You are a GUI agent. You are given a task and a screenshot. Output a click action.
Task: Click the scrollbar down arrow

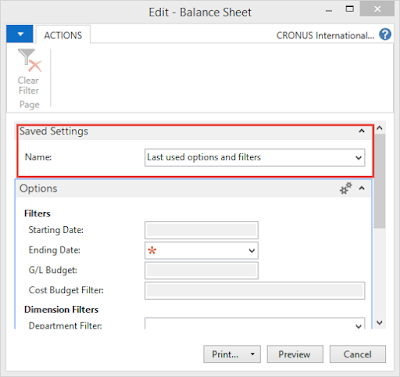tap(380, 323)
